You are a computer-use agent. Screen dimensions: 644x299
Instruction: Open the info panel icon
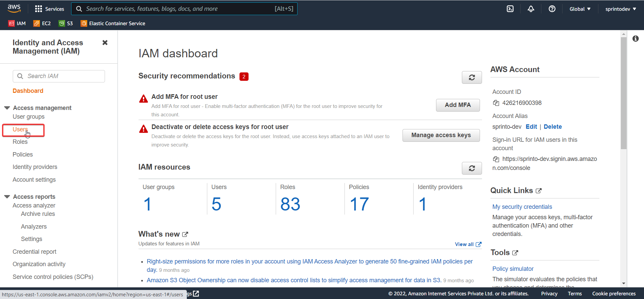[x=635, y=39]
